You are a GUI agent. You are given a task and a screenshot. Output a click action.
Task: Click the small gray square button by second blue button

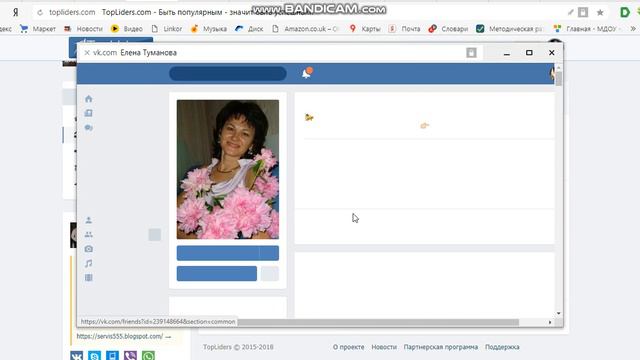tap(270, 274)
